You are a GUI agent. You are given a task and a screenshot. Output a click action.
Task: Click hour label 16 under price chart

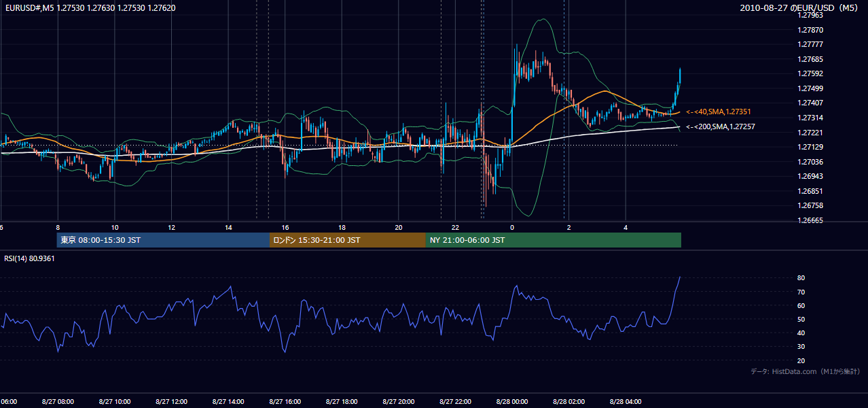[x=285, y=228]
